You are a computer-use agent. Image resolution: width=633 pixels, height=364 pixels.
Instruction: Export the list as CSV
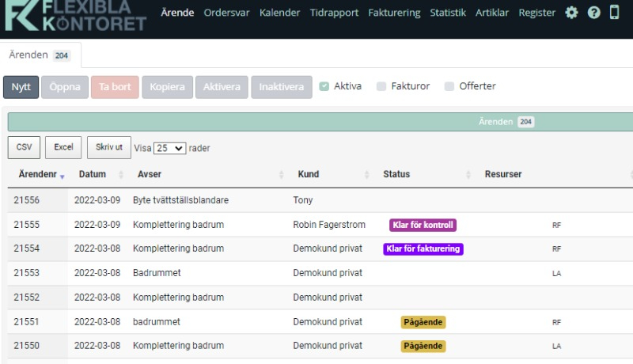[24, 147]
